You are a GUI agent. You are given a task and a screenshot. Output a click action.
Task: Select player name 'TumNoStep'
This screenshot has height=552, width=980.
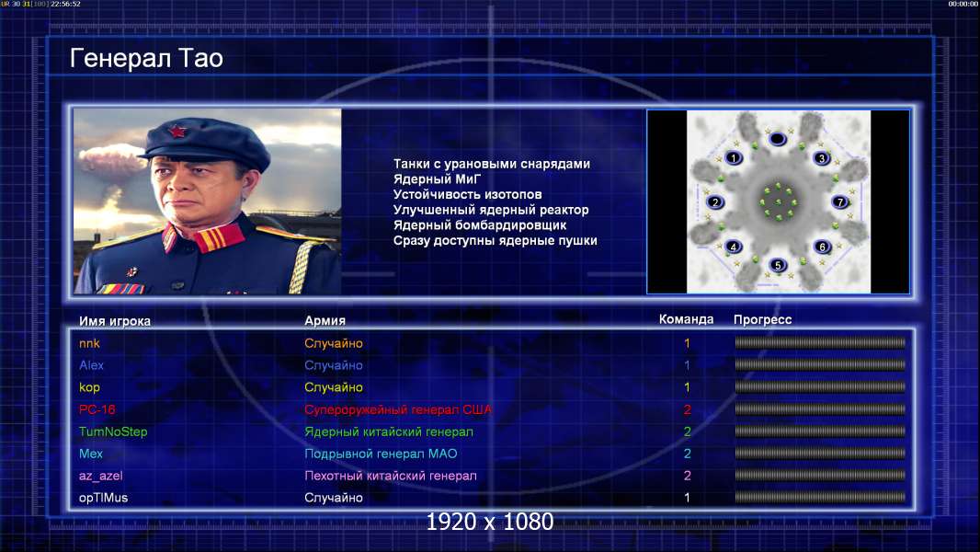(113, 432)
